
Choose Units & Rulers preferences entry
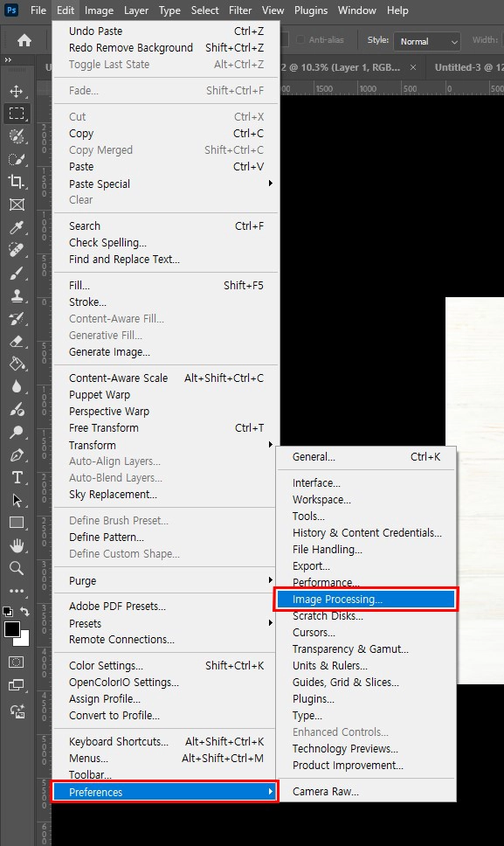pos(366,665)
